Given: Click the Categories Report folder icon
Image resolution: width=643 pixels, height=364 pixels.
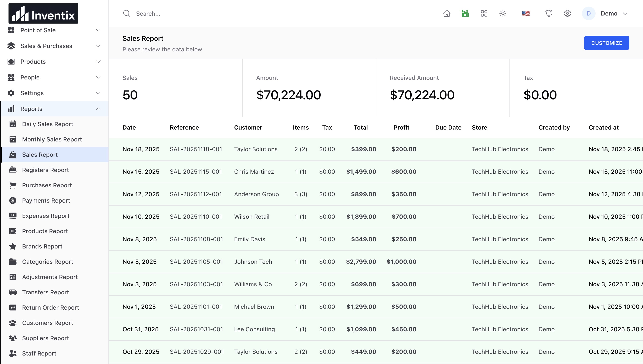Looking at the screenshot, I should click(x=13, y=262).
